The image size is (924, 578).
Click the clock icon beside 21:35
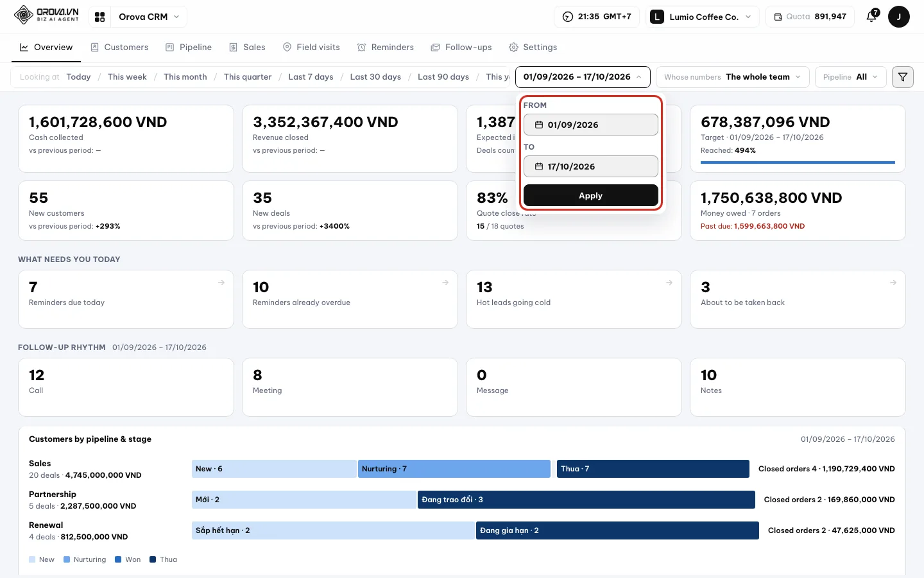coord(567,17)
